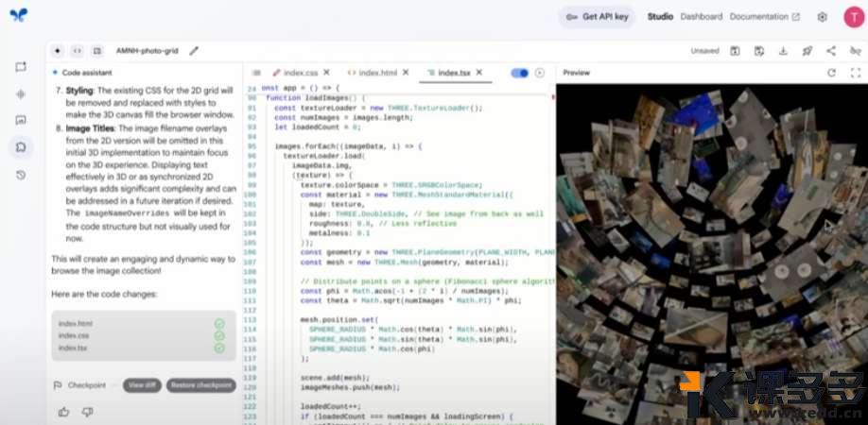
Task: Open the Generate media sidebar icon
Action: [21, 121]
